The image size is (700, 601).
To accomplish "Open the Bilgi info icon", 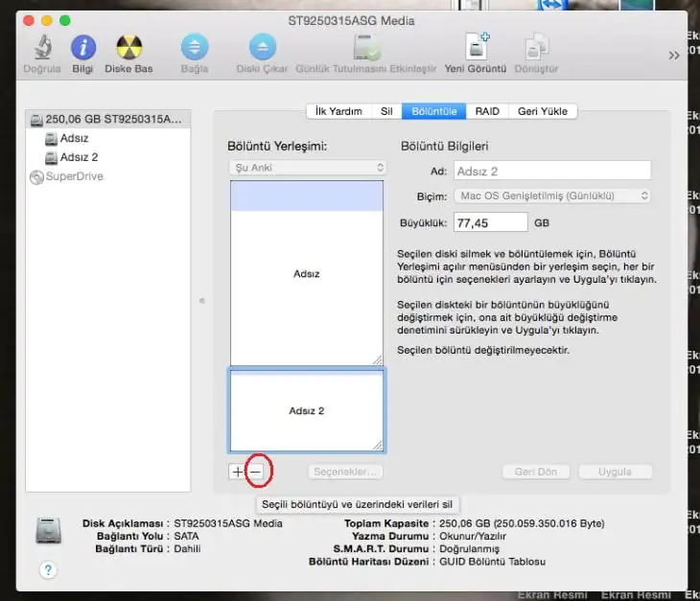I will (x=83, y=48).
